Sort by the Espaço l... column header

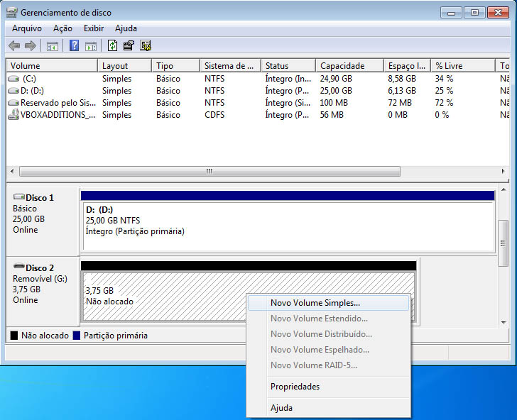pyautogui.click(x=408, y=66)
